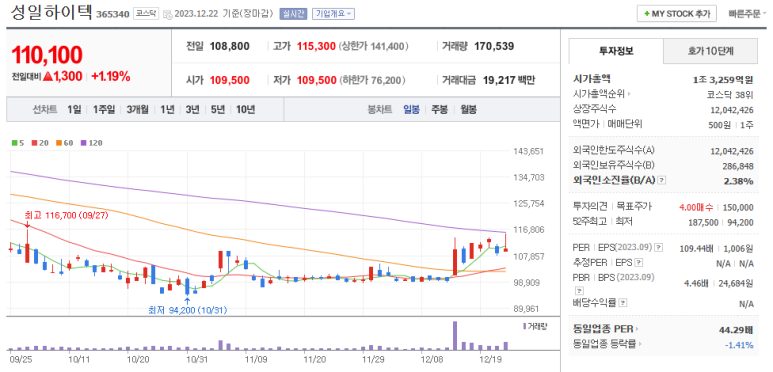The width and height of the screenshot is (773, 372).
Task: Select the 1일 line chart period
Action: coord(74,109)
